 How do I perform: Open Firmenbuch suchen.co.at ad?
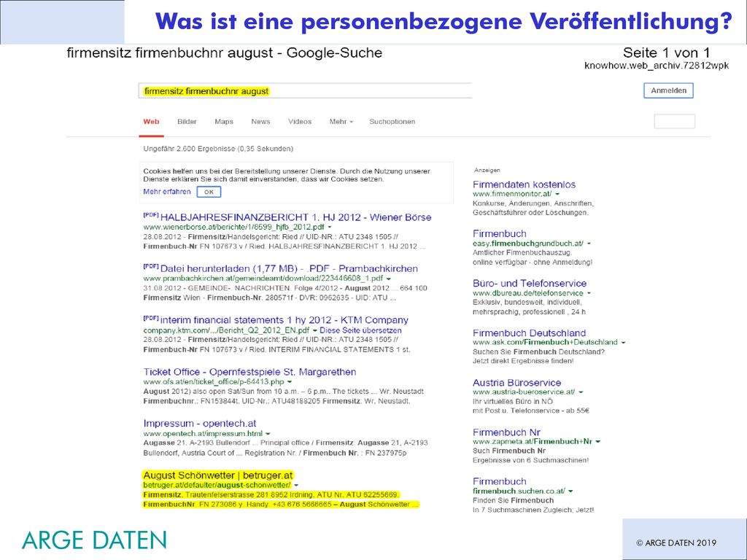(499, 481)
